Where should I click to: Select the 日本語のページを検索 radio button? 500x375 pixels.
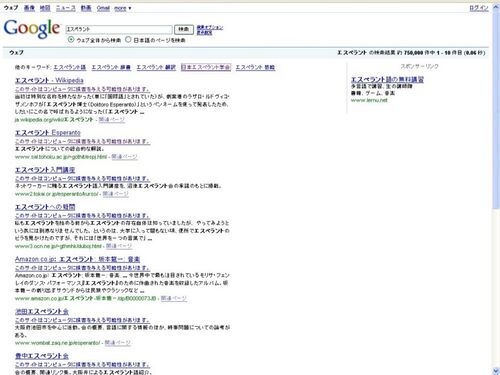(128, 40)
